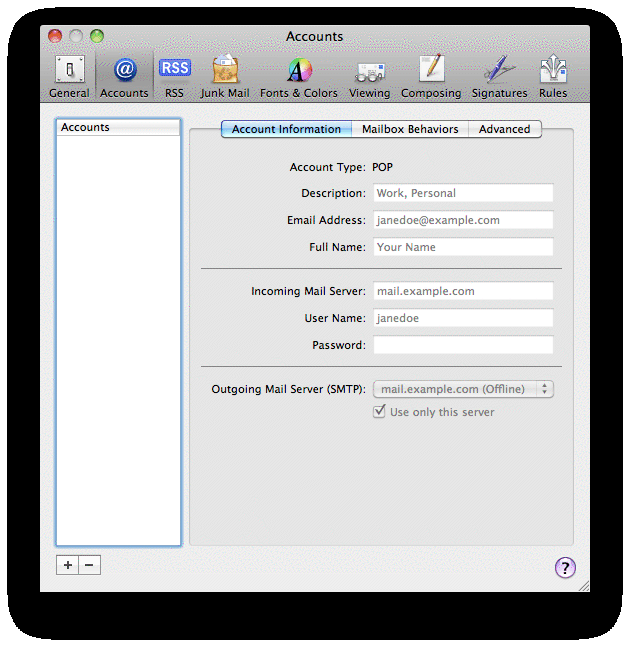The height and width of the screenshot is (647, 630).
Task: Open Fonts & Colors preferences
Action: [299, 76]
